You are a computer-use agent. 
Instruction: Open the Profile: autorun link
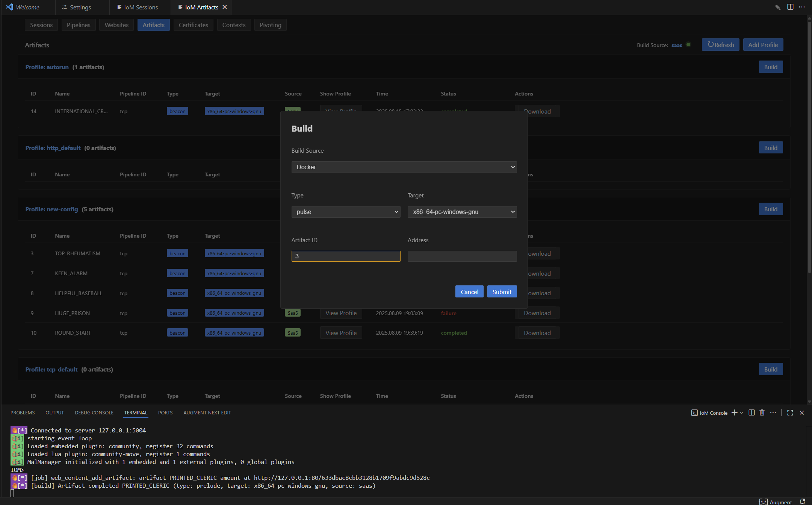(x=47, y=67)
